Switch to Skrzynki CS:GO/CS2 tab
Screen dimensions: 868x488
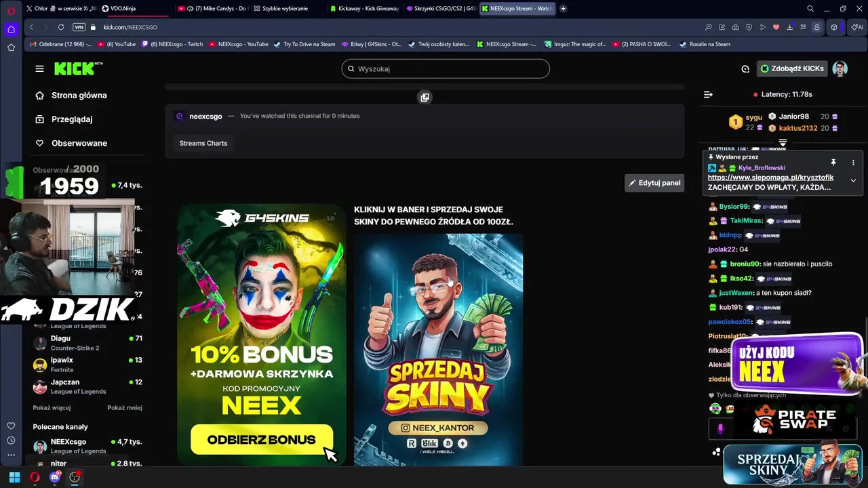[x=441, y=9]
